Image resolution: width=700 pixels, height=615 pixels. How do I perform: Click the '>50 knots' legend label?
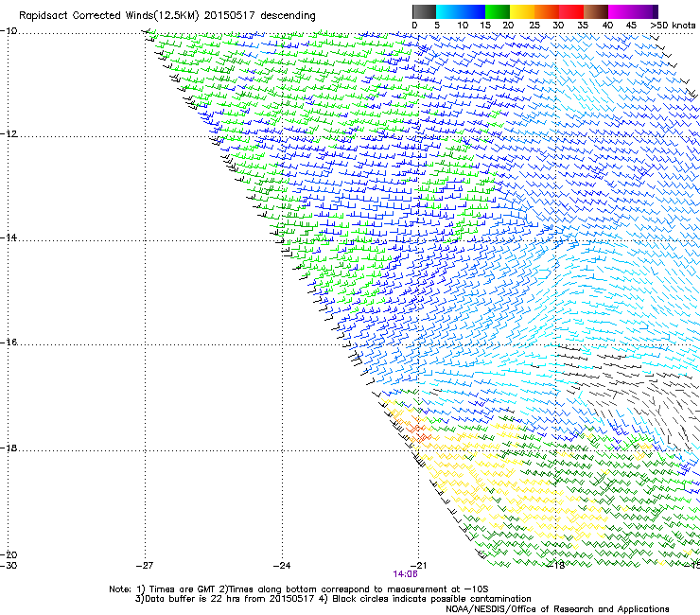(673, 26)
